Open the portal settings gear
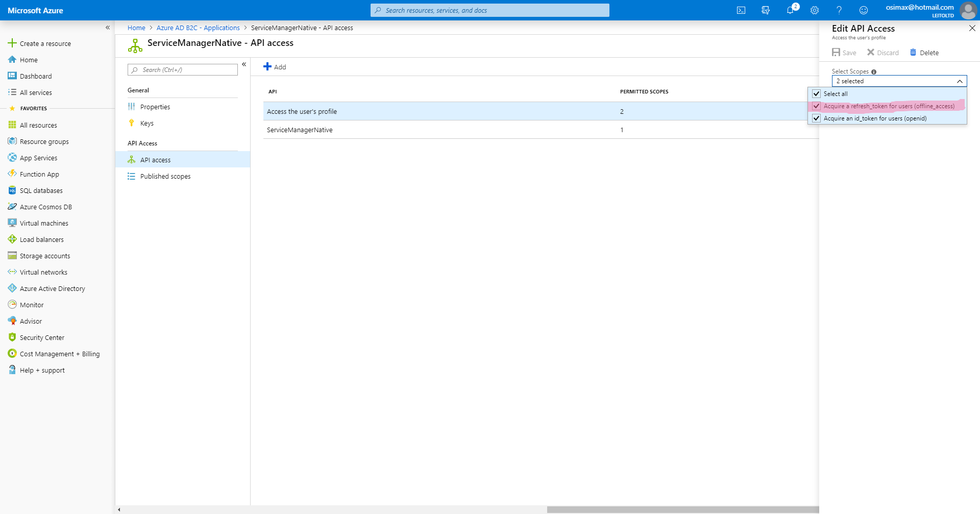980x514 pixels. (815, 10)
